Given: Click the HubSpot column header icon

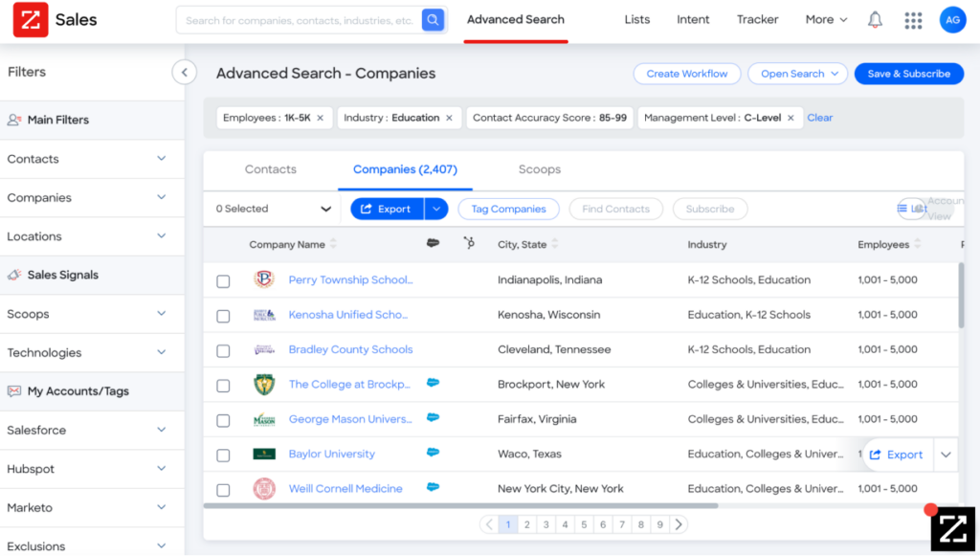Looking at the screenshot, I should coord(469,243).
